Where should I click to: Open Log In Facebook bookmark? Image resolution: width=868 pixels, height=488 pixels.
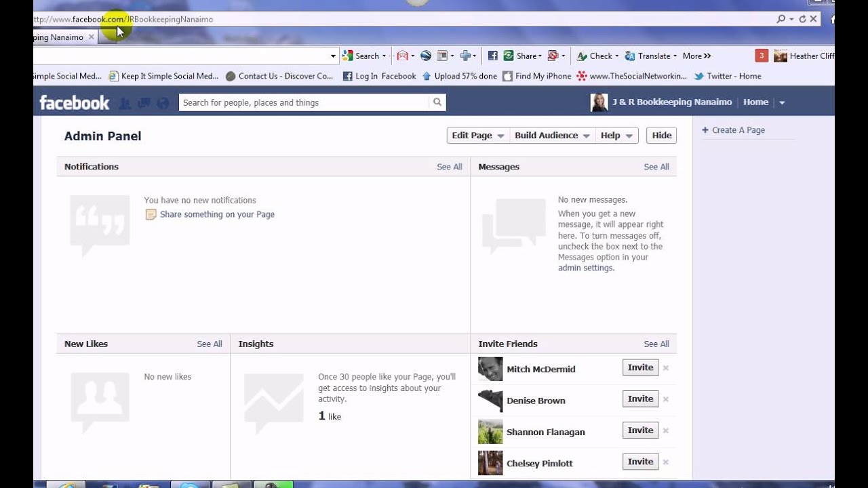pyautogui.click(x=379, y=76)
